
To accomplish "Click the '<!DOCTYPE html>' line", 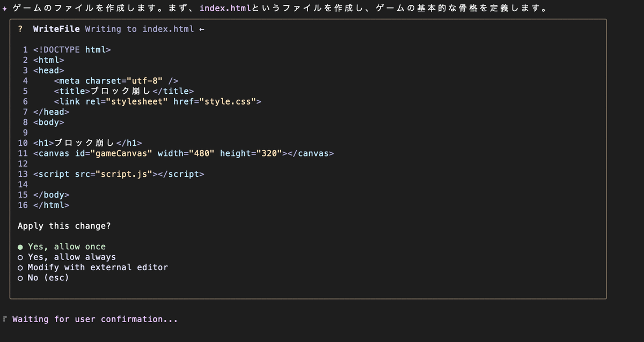I will coord(72,50).
